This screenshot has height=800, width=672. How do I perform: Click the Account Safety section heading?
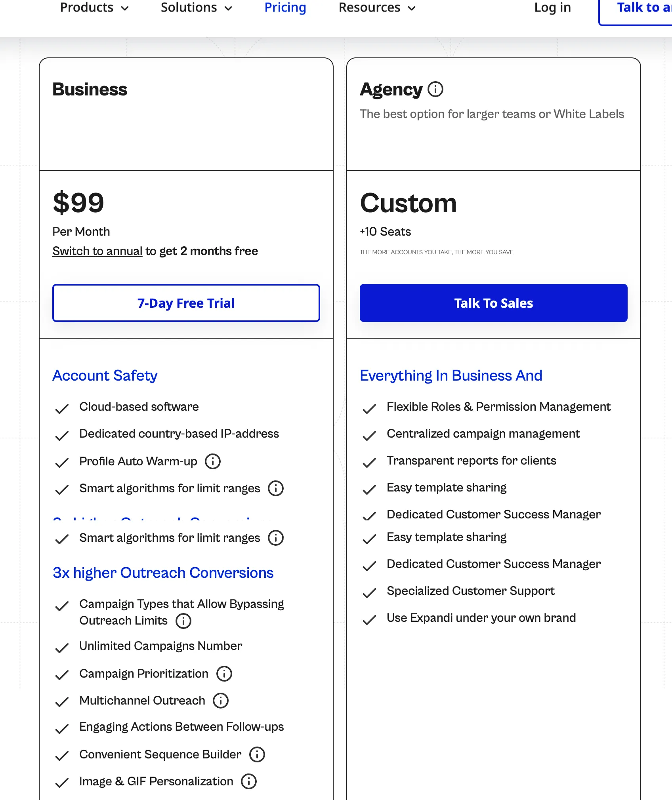[x=105, y=375]
